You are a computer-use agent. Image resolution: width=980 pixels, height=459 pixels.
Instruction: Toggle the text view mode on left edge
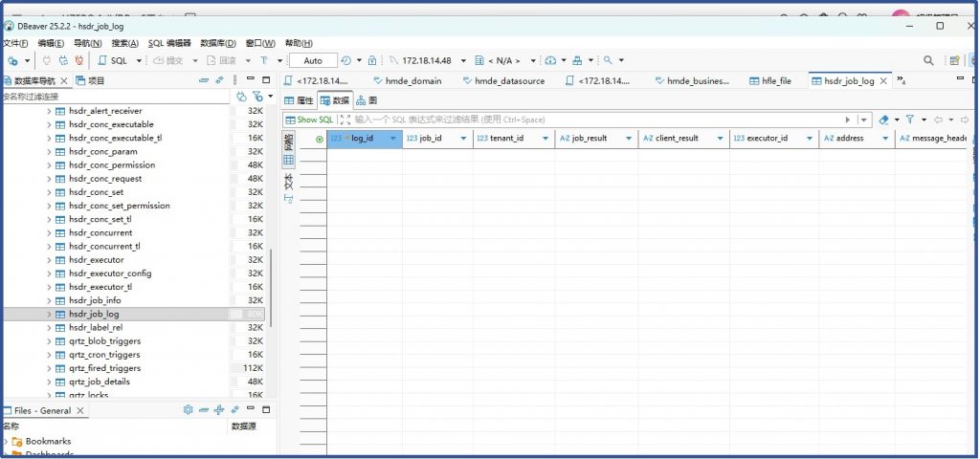288,182
